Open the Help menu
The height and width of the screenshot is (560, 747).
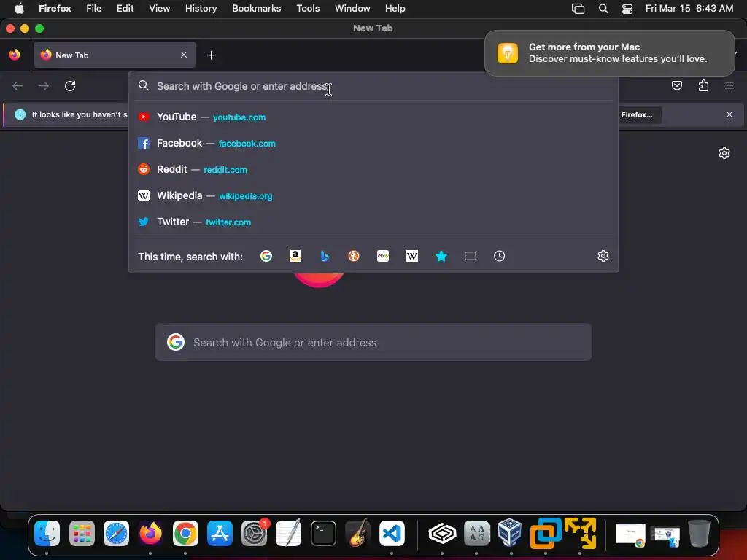pyautogui.click(x=395, y=8)
